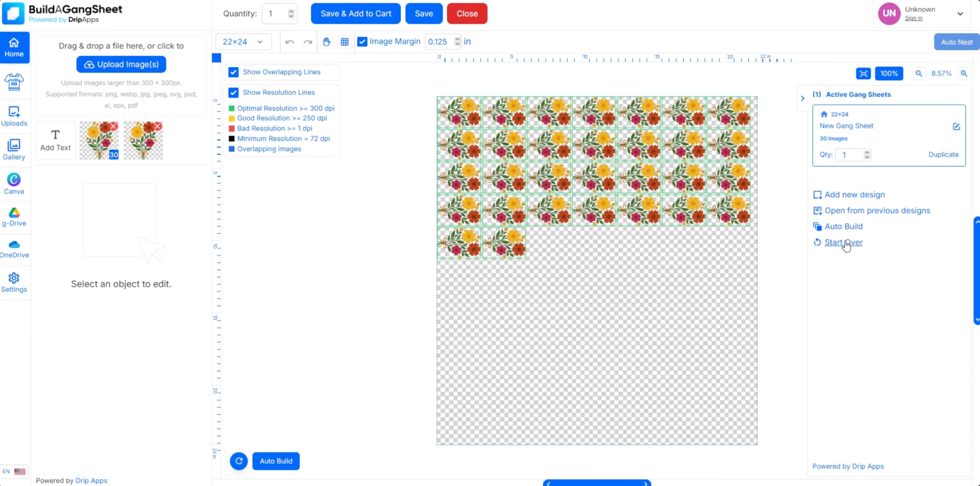Click the Drip Apps link in the footer
The height and width of the screenshot is (486, 980).
(91, 481)
